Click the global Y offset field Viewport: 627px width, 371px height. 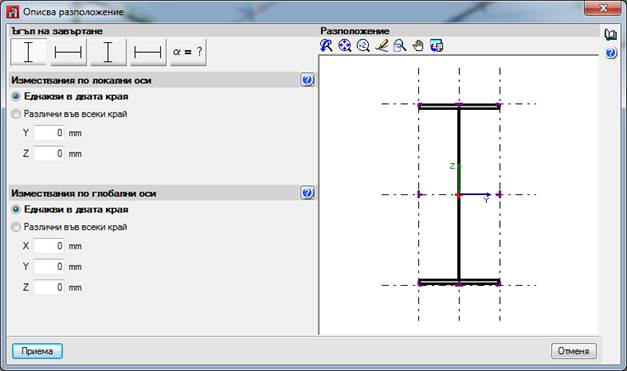point(49,267)
